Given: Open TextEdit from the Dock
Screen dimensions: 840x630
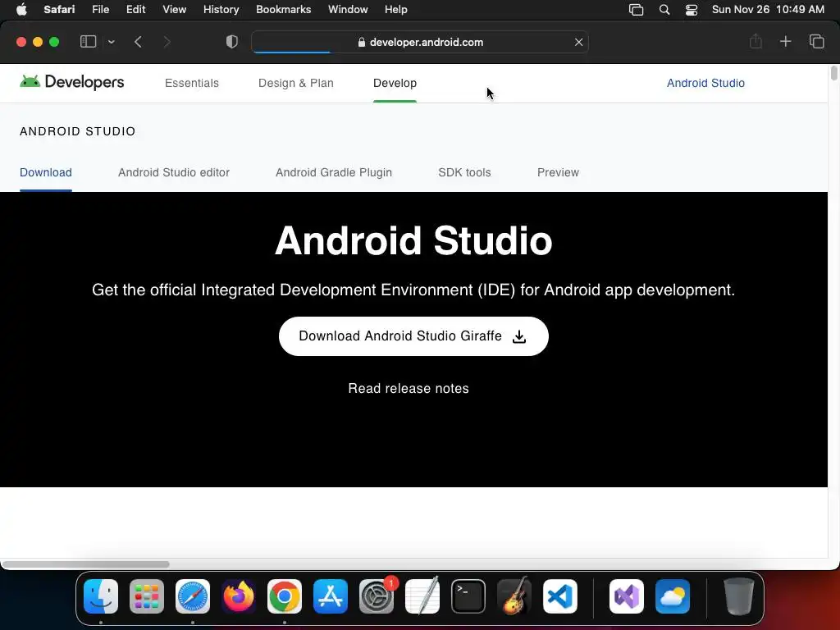Looking at the screenshot, I should [x=422, y=596].
